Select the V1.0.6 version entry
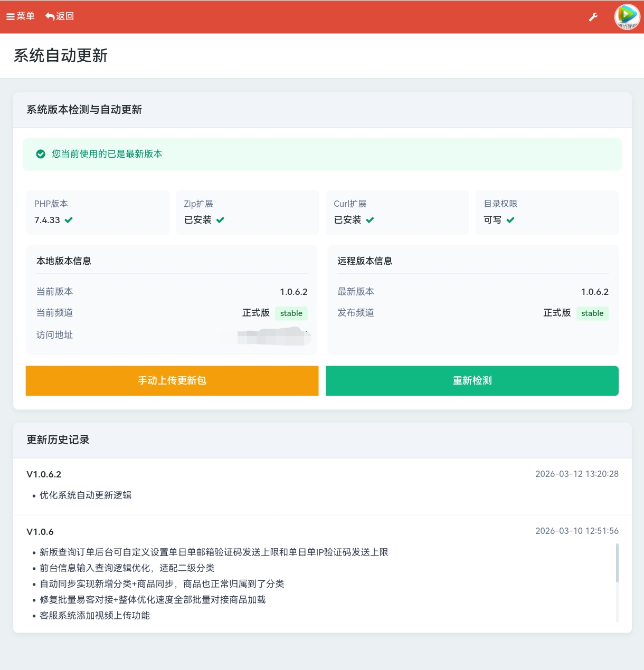 (40, 531)
